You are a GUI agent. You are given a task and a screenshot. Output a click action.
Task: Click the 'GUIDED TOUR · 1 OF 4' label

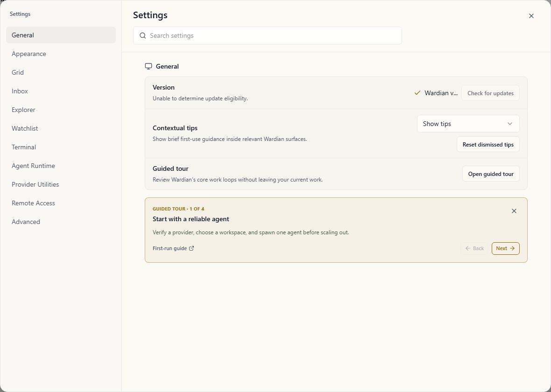(x=178, y=209)
